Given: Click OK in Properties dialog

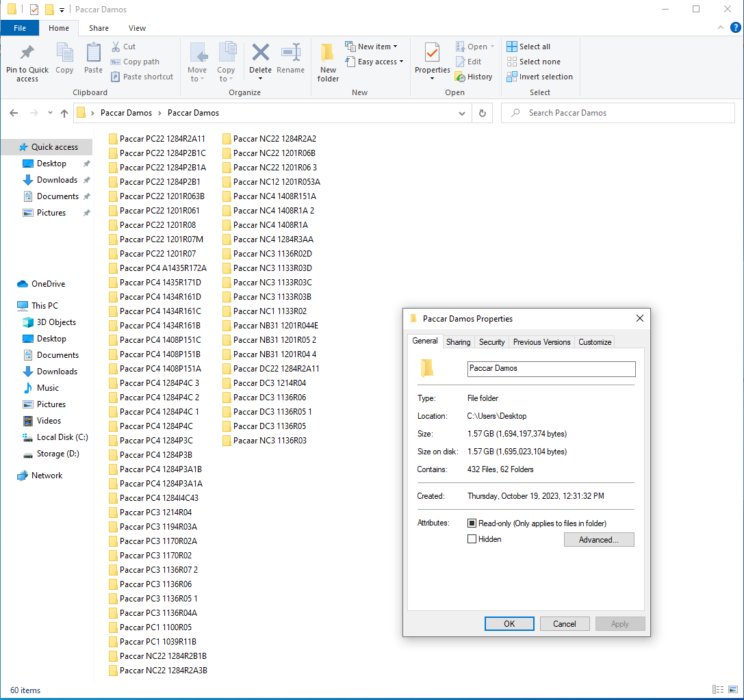Looking at the screenshot, I should [509, 623].
